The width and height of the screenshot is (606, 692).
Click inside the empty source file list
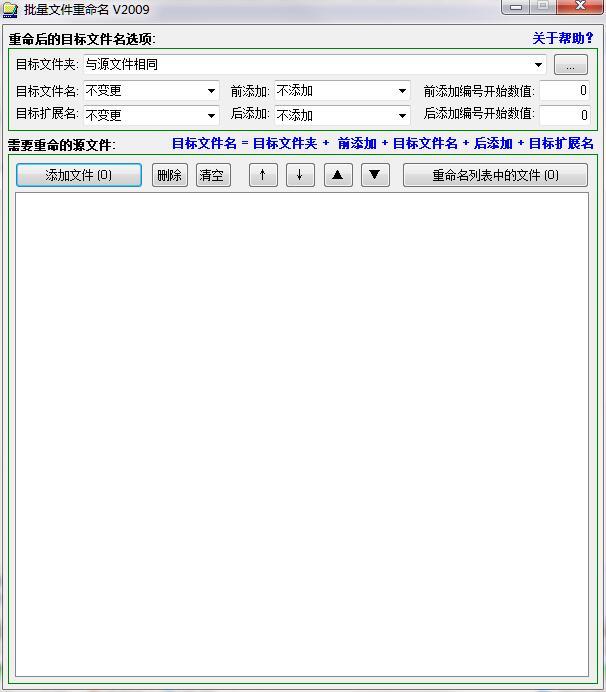(x=302, y=434)
